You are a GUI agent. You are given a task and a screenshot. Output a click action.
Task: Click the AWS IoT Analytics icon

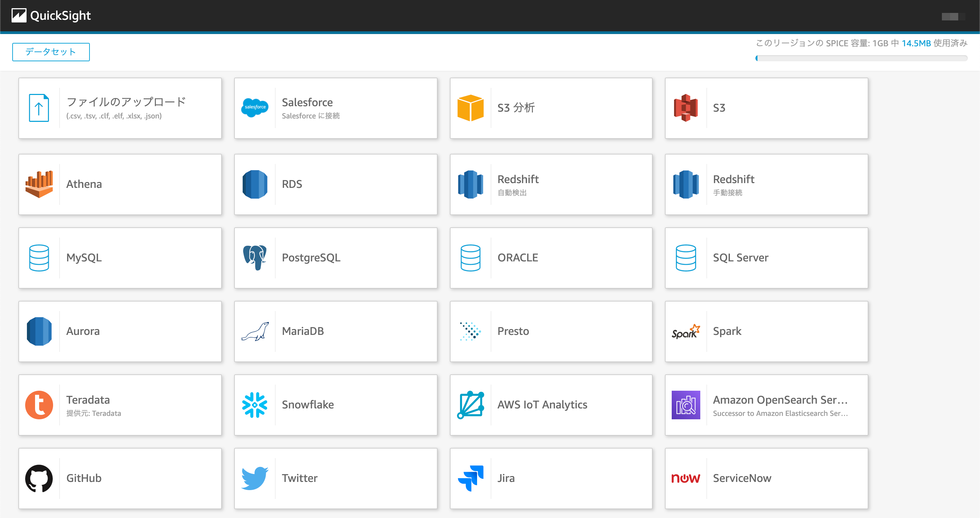pos(471,405)
